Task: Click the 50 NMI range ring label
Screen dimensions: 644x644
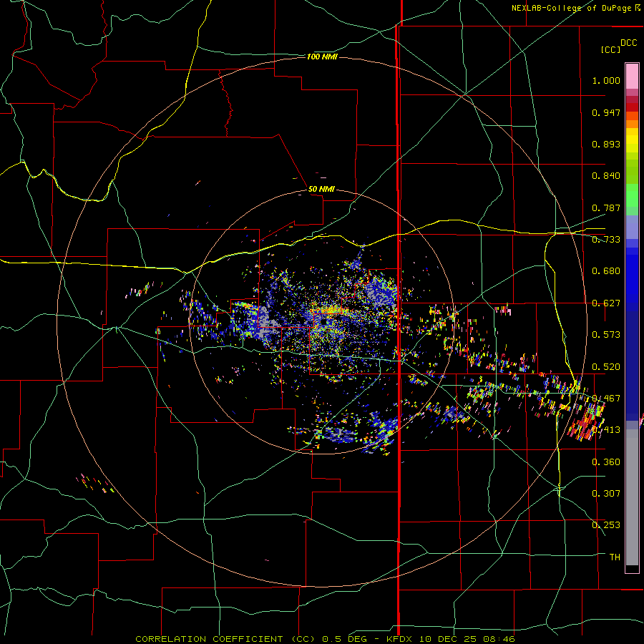Action: click(321, 190)
